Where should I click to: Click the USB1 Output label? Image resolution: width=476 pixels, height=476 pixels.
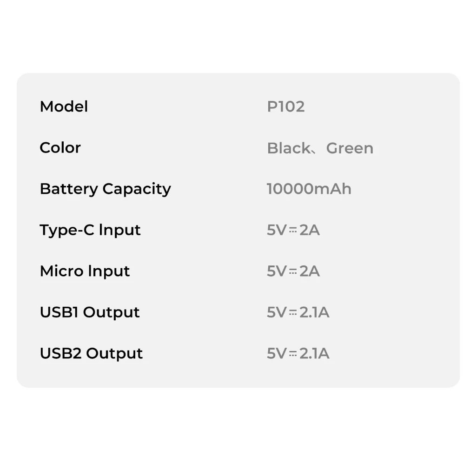[90, 313]
